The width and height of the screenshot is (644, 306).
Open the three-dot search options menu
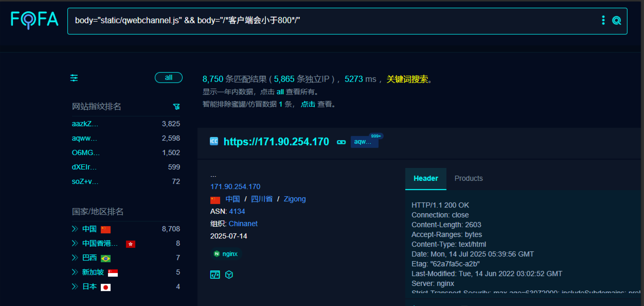click(603, 20)
